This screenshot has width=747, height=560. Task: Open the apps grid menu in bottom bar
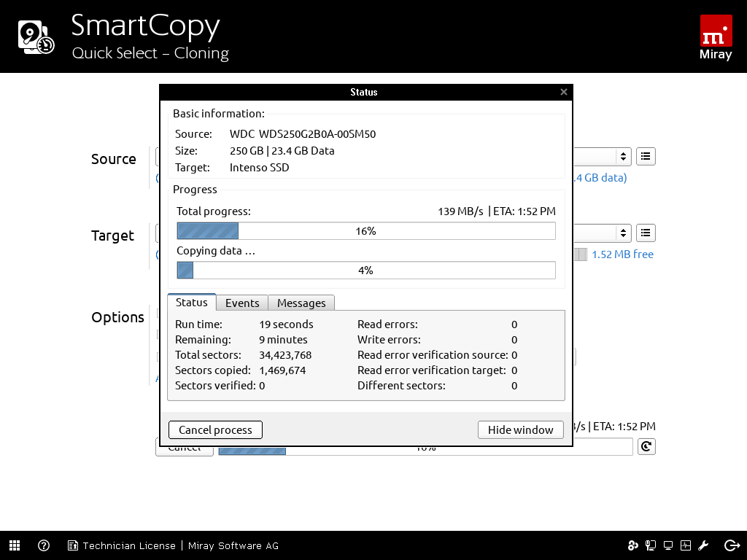(x=15, y=545)
